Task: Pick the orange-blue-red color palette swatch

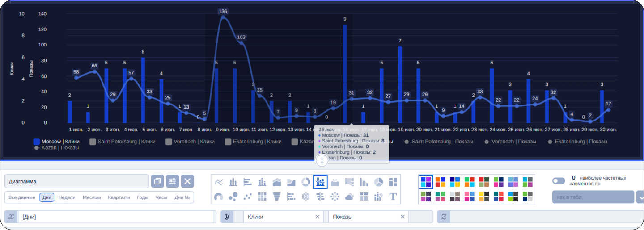Action: [x=441, y=182]
